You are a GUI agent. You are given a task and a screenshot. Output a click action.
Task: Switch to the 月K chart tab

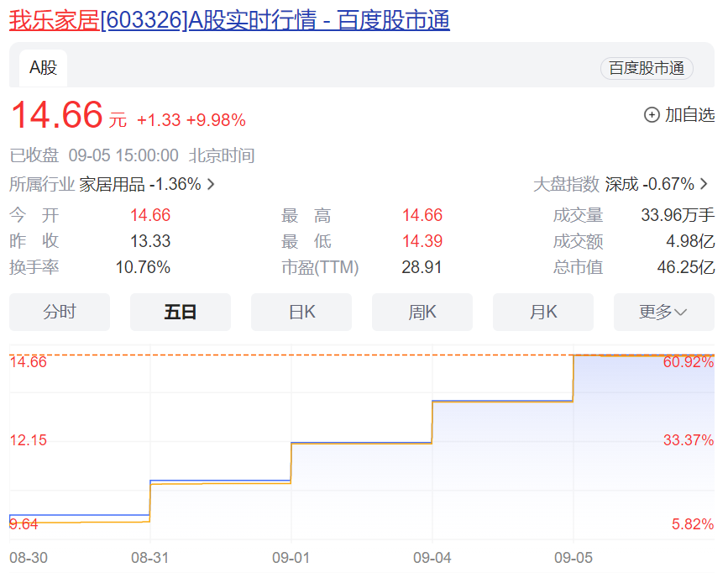(543, 312)
